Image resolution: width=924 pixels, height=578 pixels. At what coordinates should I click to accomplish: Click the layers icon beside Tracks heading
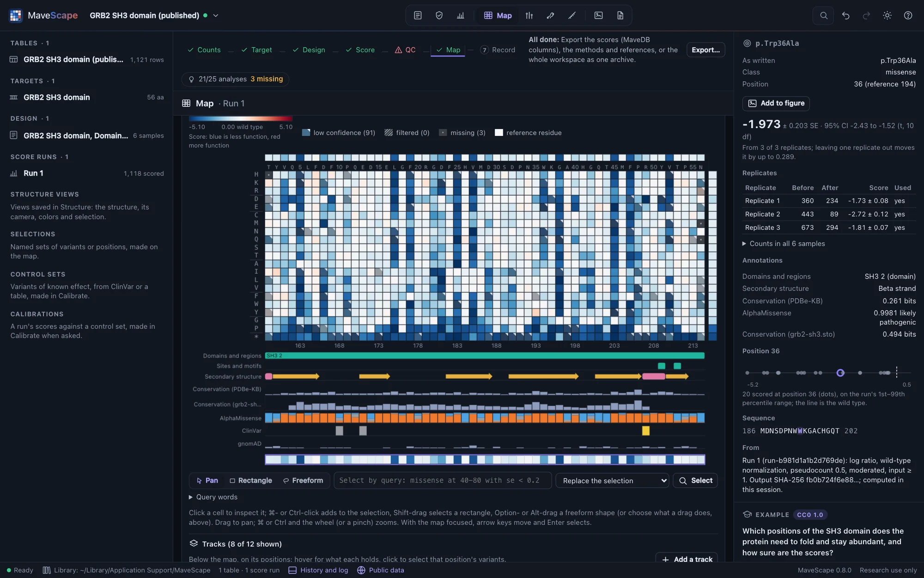(194, 543)
